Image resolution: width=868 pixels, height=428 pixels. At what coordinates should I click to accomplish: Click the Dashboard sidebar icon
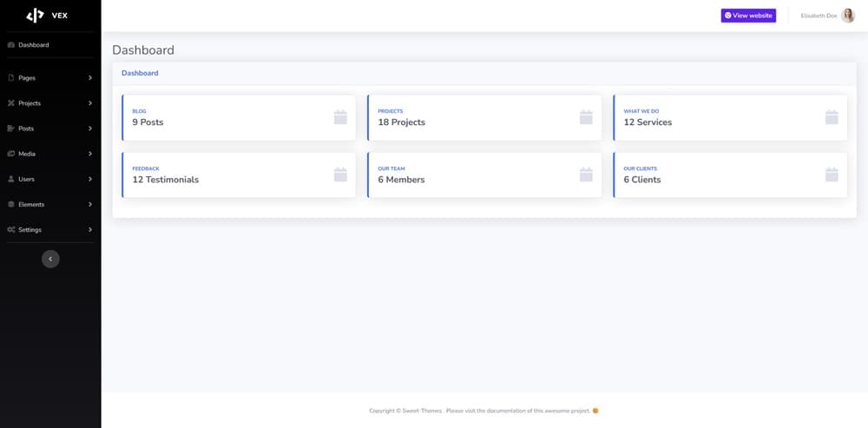(x=10, y=45)
